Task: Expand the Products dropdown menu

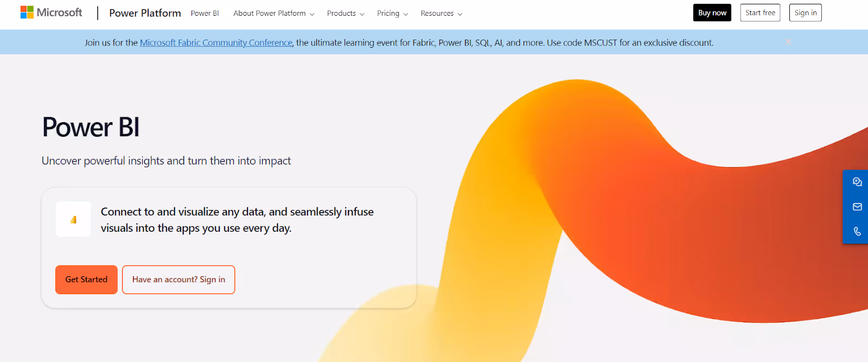Action: (x=346, y=13)
